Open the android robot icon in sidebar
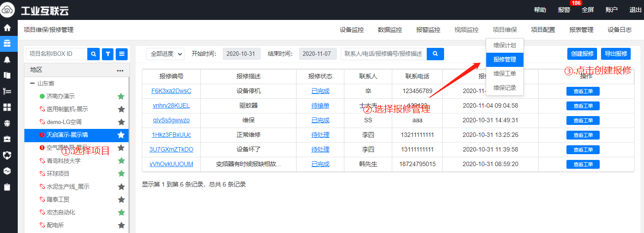 tap(7, 123)
